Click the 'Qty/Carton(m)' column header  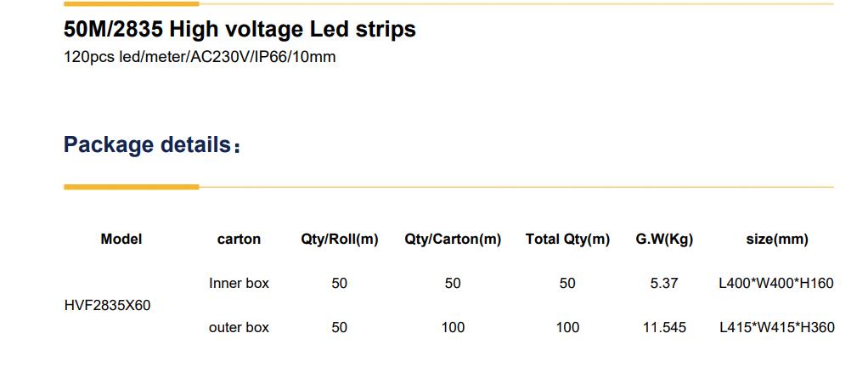tap(453, 240)
